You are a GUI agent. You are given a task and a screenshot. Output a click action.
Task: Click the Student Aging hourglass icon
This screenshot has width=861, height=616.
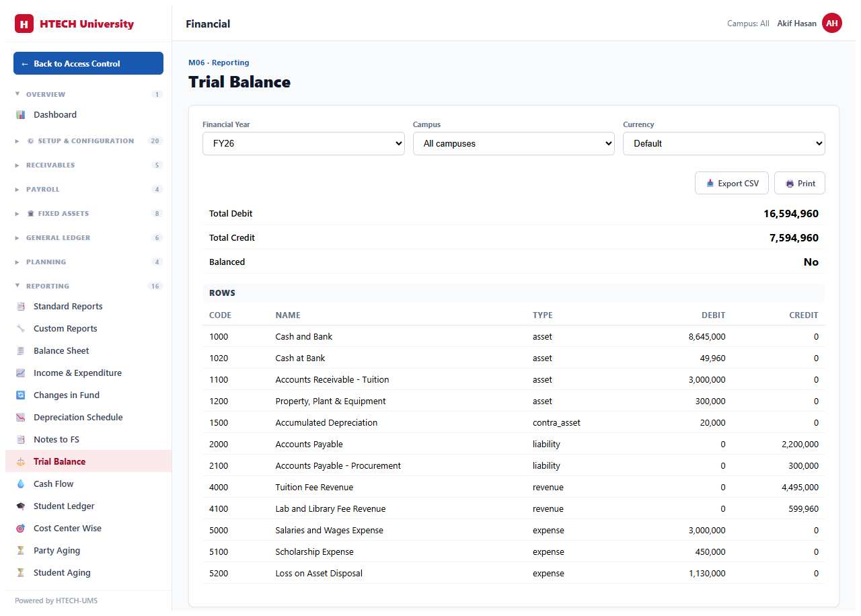click(x=20, y=573)
